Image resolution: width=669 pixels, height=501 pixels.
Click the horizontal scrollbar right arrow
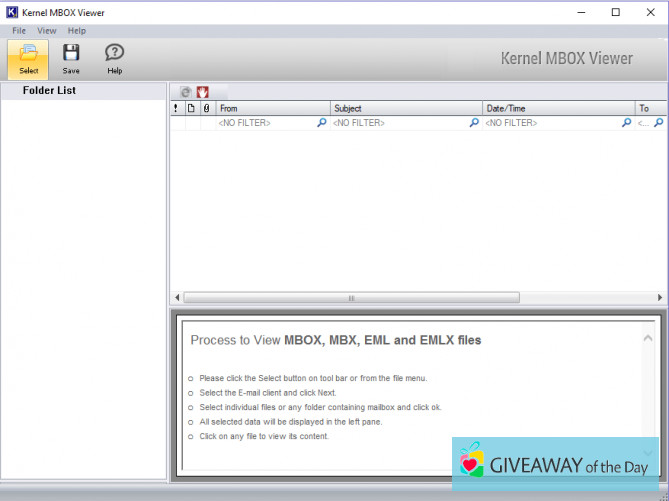click(x=660, y=298)
